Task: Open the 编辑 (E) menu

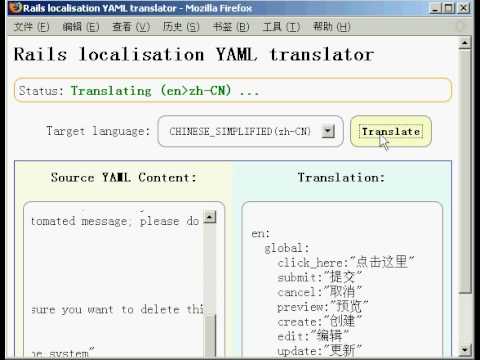Action: [81, 27]
